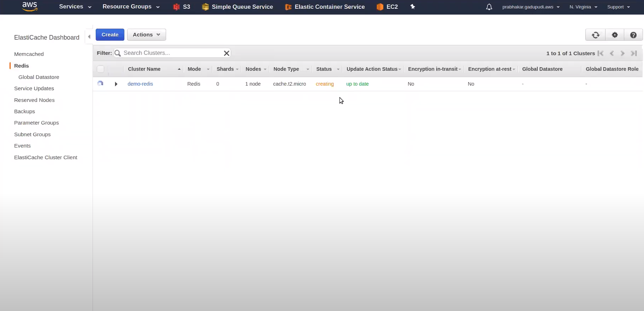Collapse the ElastiCache sidebar panel
The image size is (644, 311).
[x=89, y=36]
